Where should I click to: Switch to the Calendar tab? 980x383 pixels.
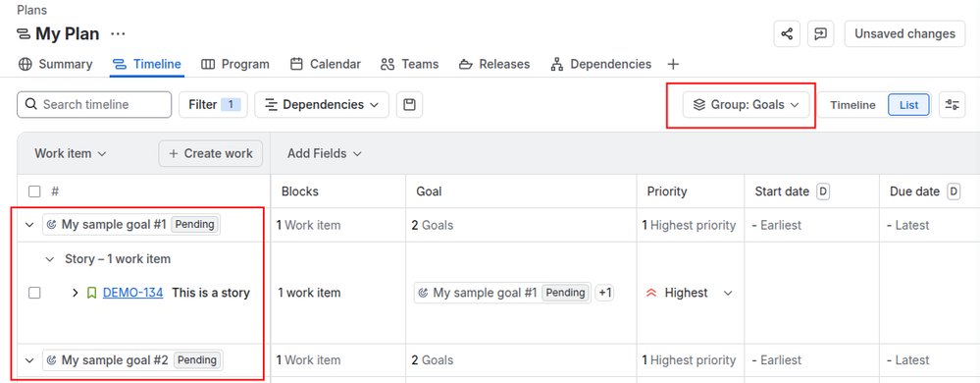coord(326,64)
